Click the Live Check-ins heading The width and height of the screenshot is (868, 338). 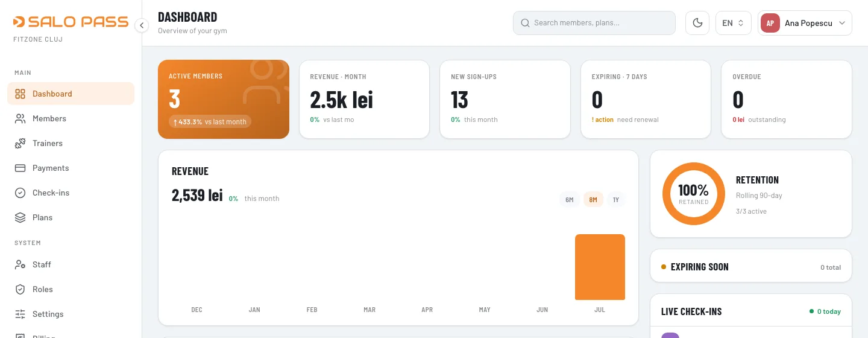691,311
